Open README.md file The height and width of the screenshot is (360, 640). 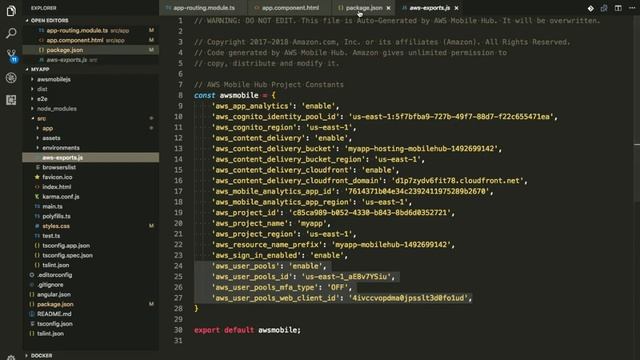[x=91, y=314]
